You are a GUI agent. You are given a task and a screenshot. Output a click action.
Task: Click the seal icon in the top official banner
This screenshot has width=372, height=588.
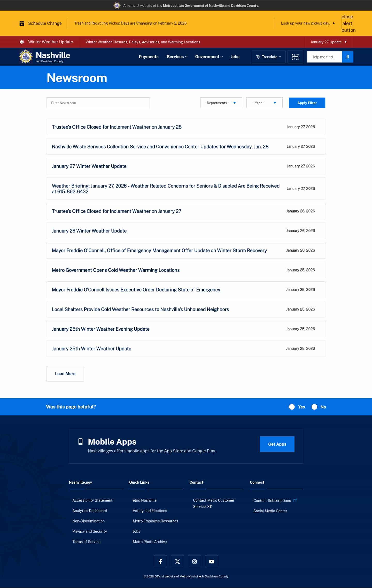(117, 5)
